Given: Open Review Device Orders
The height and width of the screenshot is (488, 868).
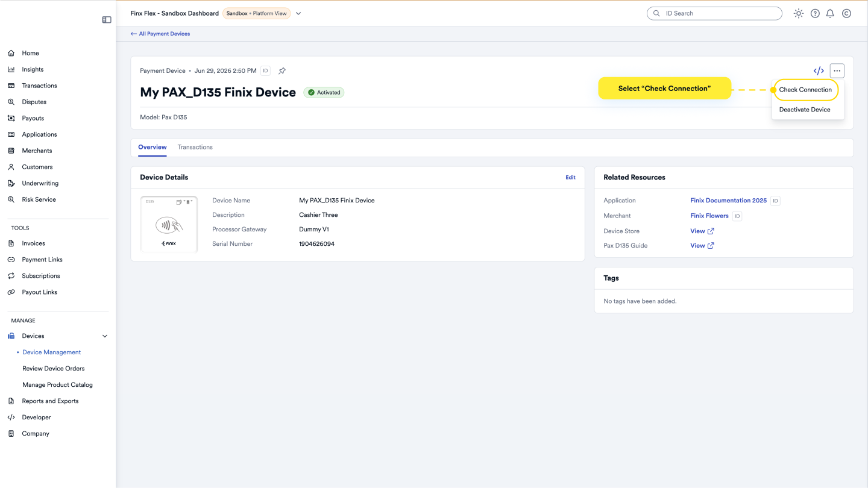Looking at the screenshot, I should pyautogui.click(x=54, y=369).
